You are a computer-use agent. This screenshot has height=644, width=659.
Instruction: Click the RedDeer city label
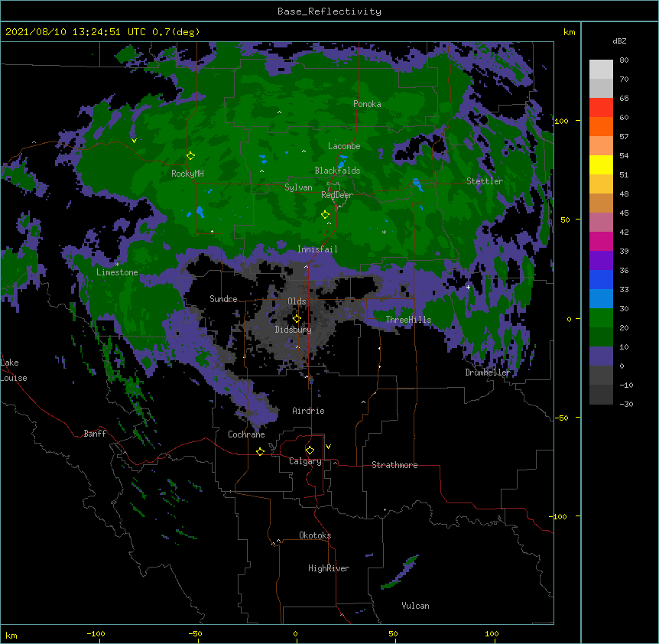[337, 195]
